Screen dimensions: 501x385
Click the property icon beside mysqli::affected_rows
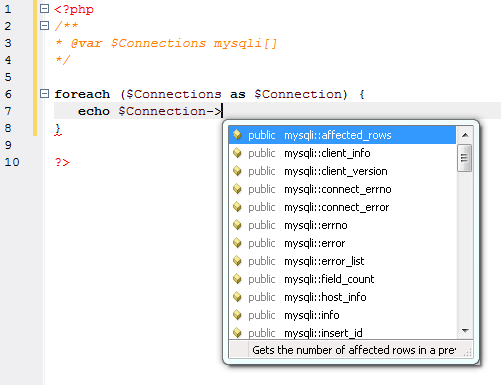coord(237,135)
